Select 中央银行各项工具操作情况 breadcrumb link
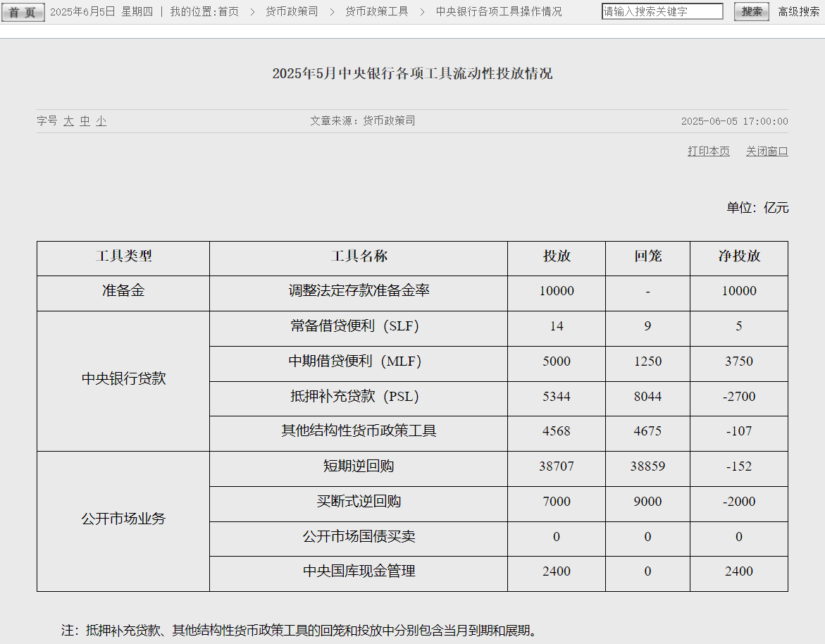 tap(498, 12)
